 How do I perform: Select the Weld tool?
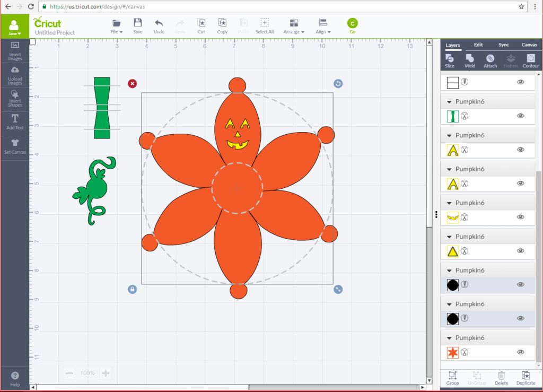click(470, 59)
